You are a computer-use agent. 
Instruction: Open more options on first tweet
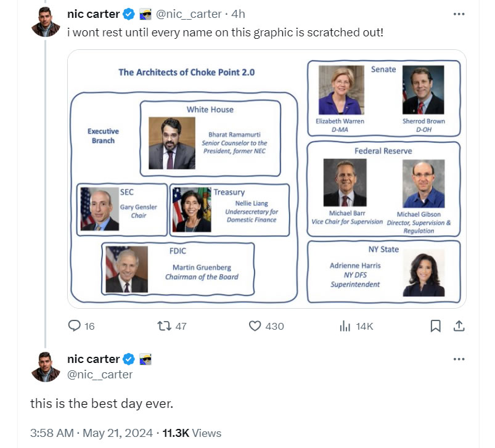click(x=459, y=14)
